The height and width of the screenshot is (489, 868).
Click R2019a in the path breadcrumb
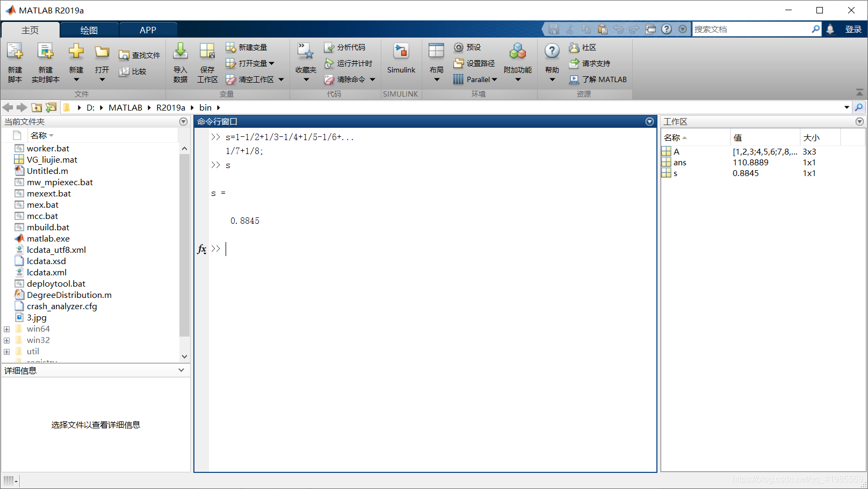tap(171, 107)
